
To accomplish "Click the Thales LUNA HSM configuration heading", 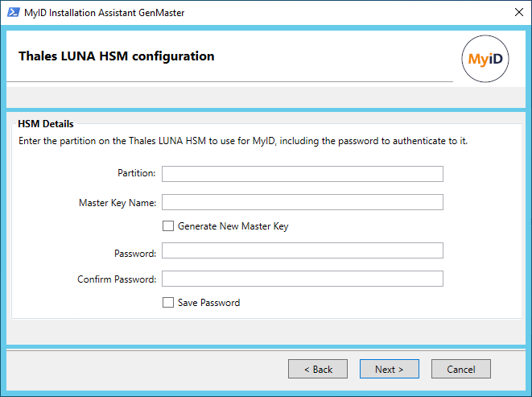I will coord(117,56).
